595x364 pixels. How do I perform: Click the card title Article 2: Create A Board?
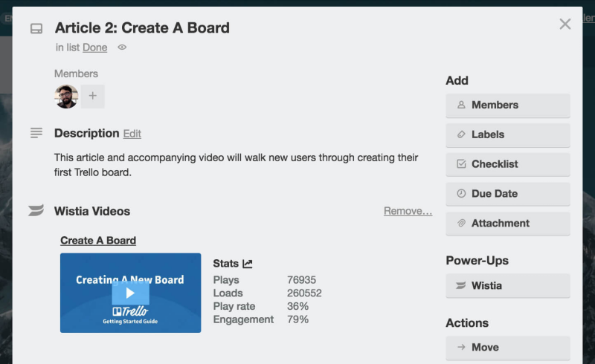[x=142, y=27]
